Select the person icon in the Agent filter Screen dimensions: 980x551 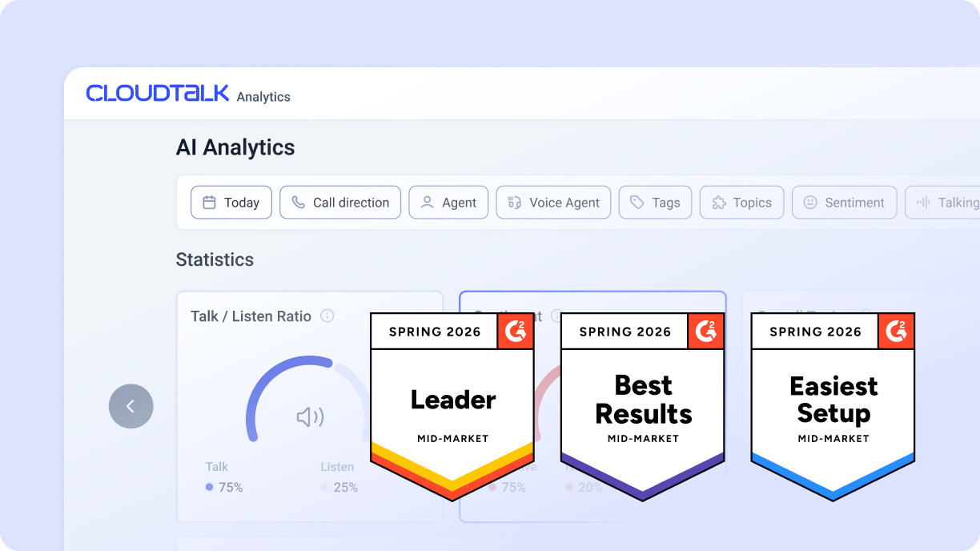pos(426,203)
